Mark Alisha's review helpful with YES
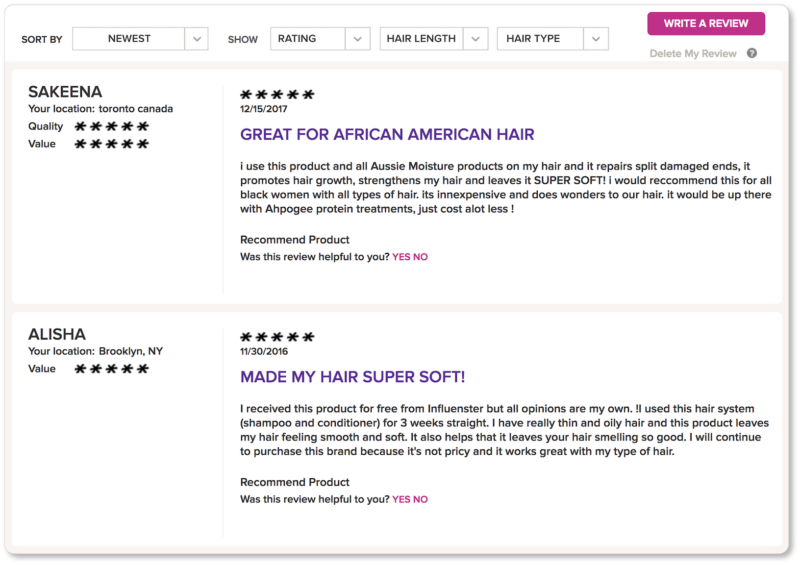 [401, 499]
